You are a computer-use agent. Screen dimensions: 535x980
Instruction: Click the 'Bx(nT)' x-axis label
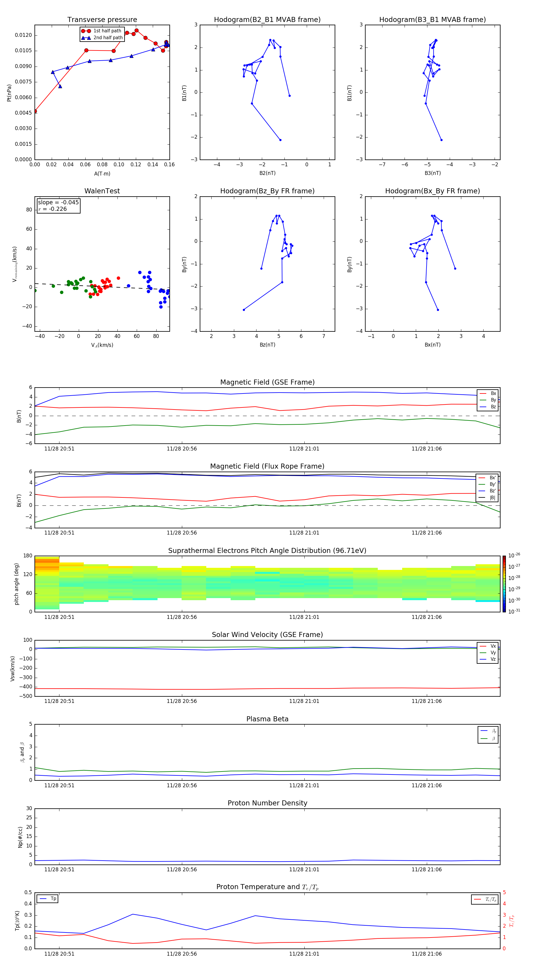point(432,345)
